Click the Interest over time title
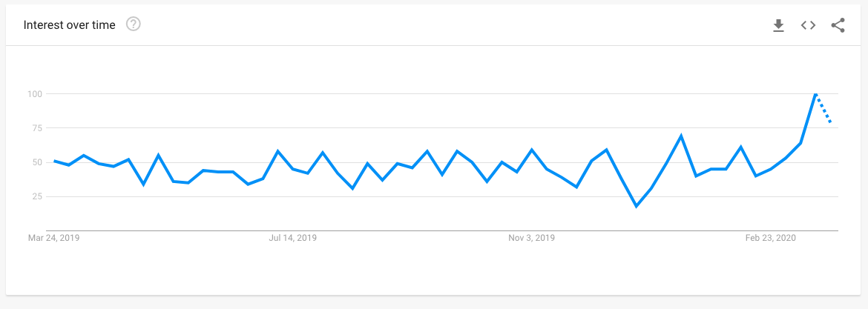 69,25
